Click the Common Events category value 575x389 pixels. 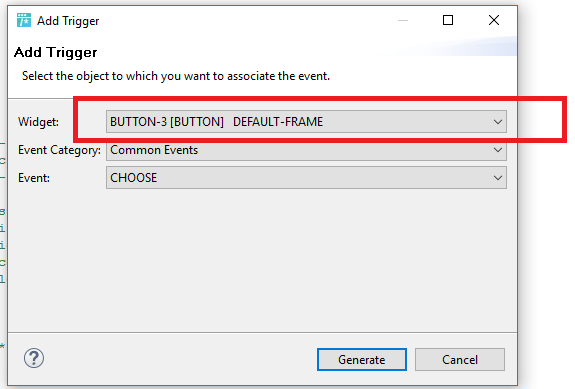click(x=154, y=150)
